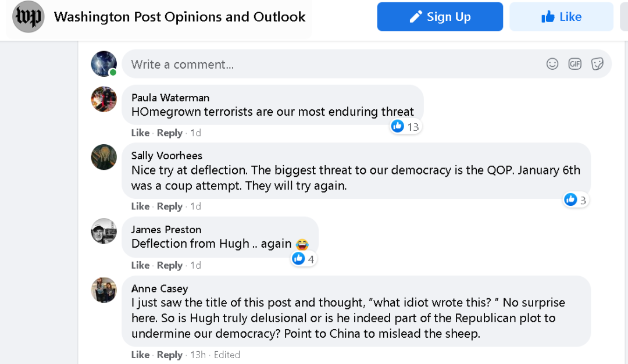Reply to Sally Voorhees' comment
628x364 pixels.
[170, 206]
